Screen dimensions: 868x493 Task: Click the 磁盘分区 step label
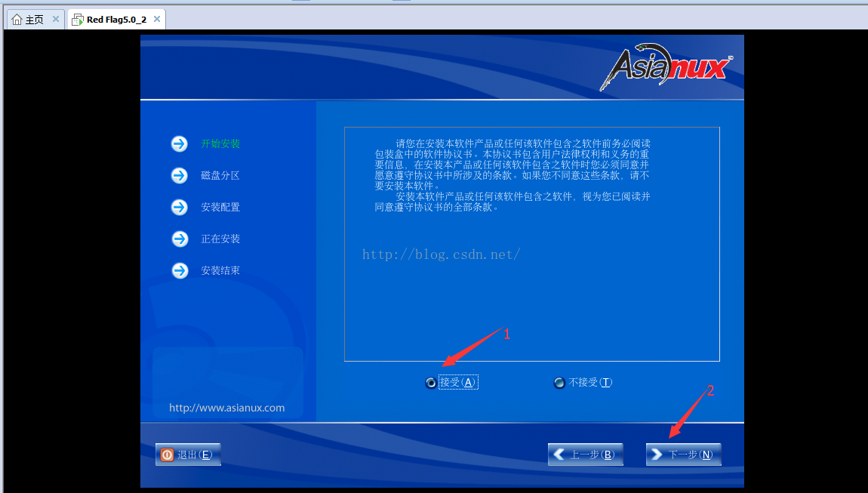(x=220, y=176)
